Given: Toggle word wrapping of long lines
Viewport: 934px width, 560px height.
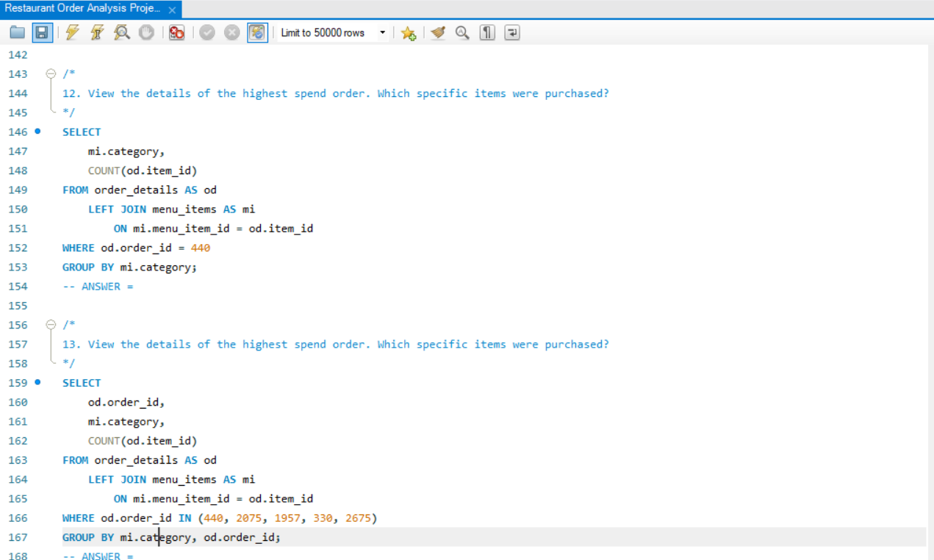Looking at the screenshot, I should (x=512, y=32).
